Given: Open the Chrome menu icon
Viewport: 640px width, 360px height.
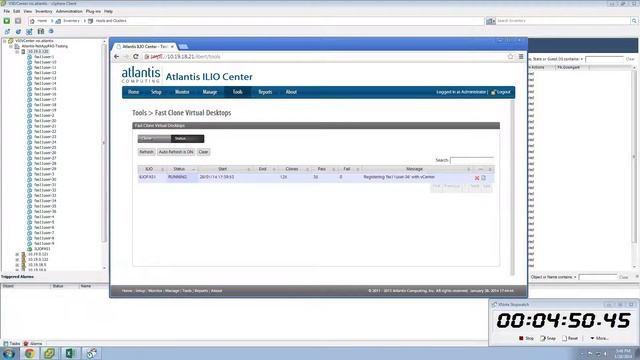Looking at the screenshot, I should (x=521, y=57).
